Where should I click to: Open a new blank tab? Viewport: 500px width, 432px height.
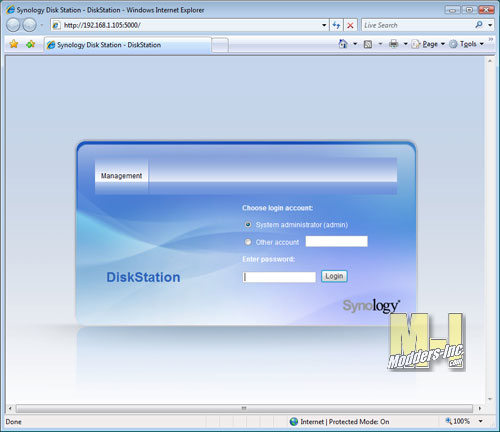pyautogui.click(x=220, y=45)
